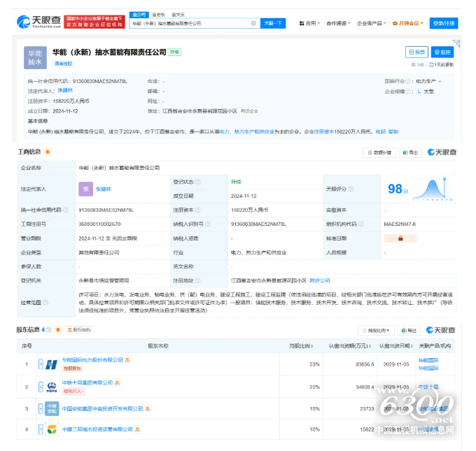The image size is (476, 451).
Task: Click the 华能抽水 company avatar
Action: [x=35, y=57]
